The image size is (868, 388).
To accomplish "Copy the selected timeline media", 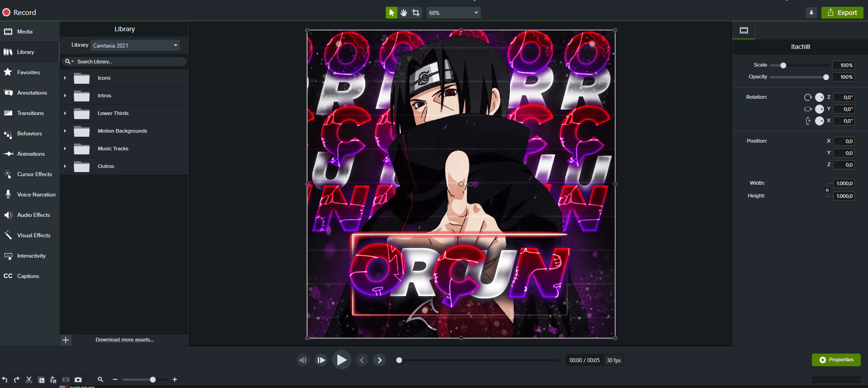I will click(41, 380).
